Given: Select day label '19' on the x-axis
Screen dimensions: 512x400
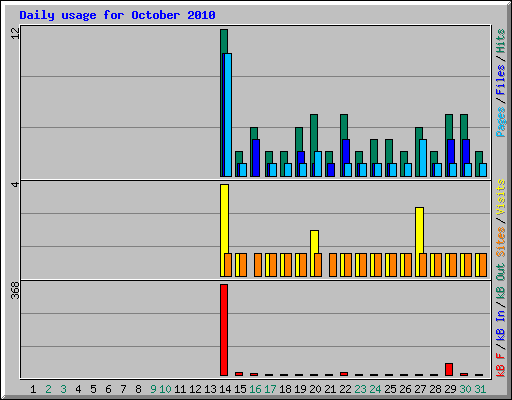Looking at the screenshot, I should point(300,389).
